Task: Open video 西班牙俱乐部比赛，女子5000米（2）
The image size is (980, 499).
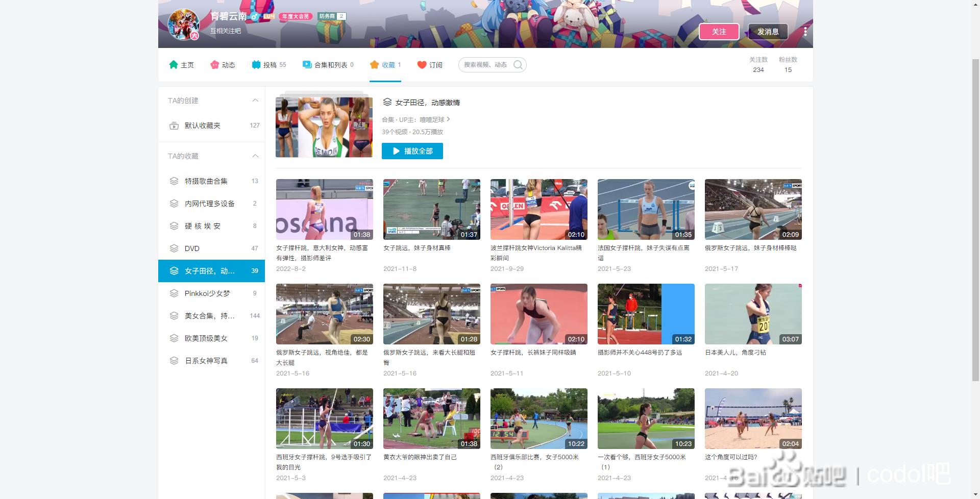Action: click(x=538, y=418)
